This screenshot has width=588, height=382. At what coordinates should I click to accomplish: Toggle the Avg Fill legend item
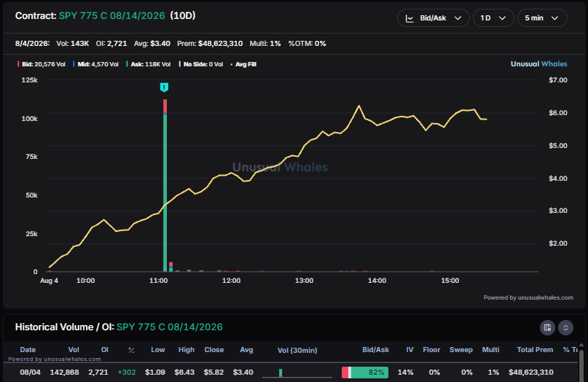point(243,64)
